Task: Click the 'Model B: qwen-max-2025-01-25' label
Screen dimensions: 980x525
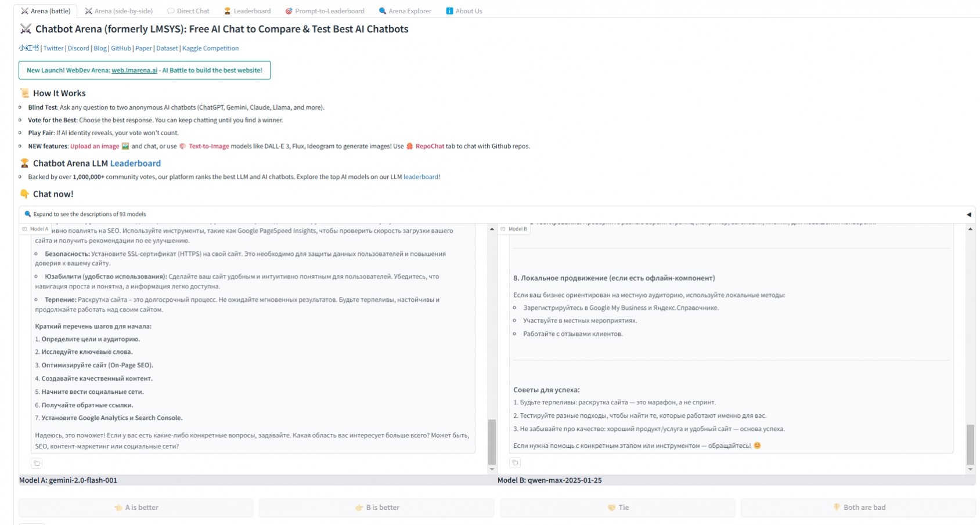Action: (x=549, y=480)
